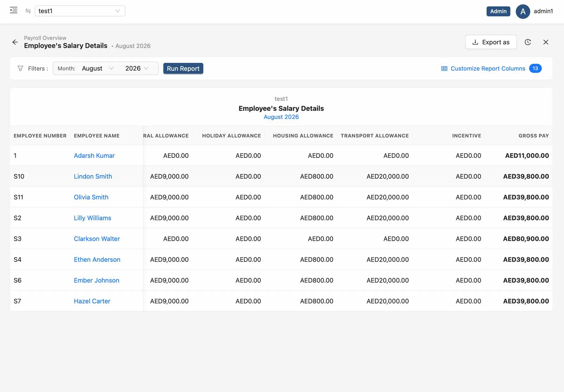Go back using the left arrow
564x392 pixels.
[15, 42]
